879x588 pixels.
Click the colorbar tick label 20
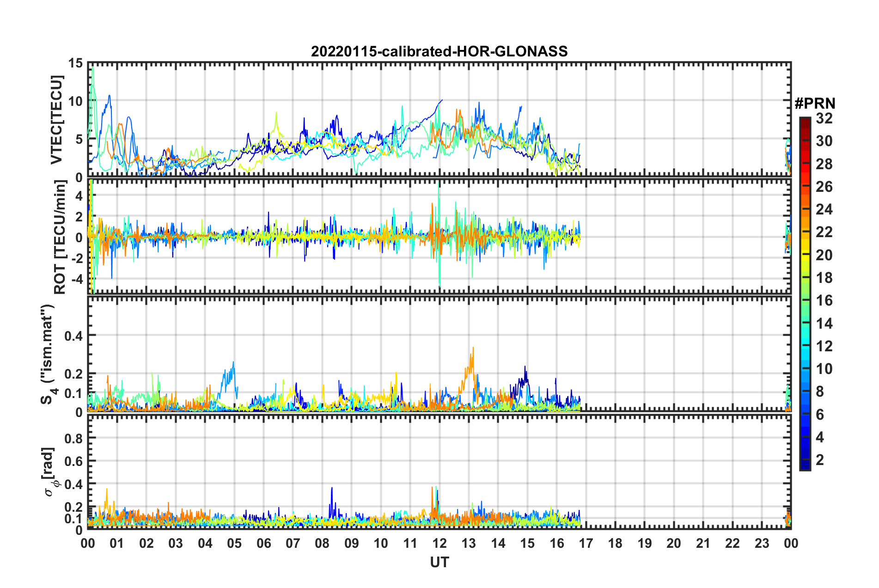point(824,255)
